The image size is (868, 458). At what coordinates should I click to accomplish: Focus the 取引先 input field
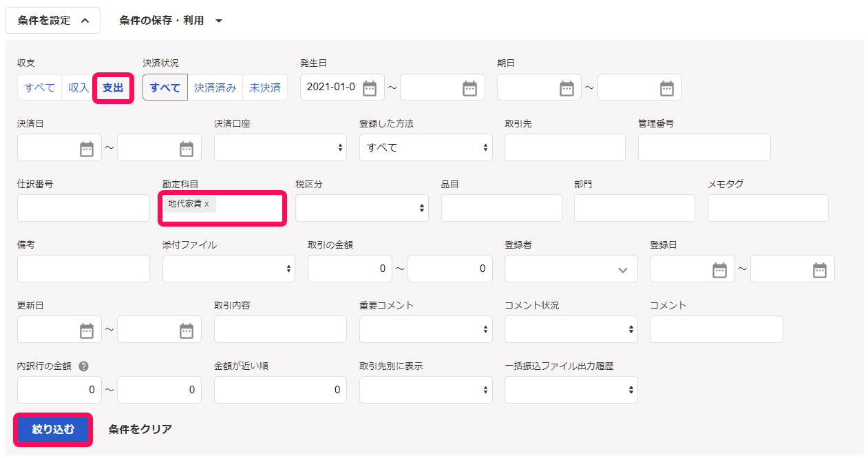click(565, 147)
